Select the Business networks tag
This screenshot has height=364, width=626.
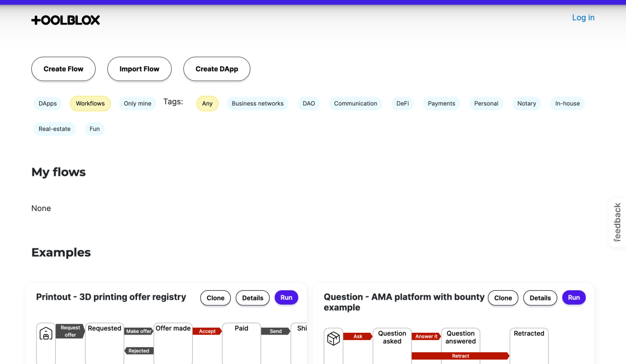[x=257, y=103]
